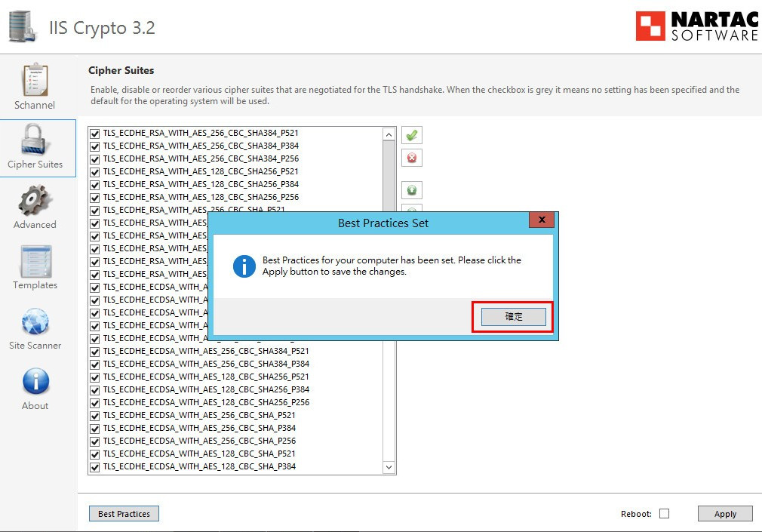Image resolution: width=762 pixels, height=532 pixels.
Task: Uncheck TLS_ECDHE_ECDSA_WITH_AES_128_CBC_SHA_P384 checkbox
Action: (95, 467)
